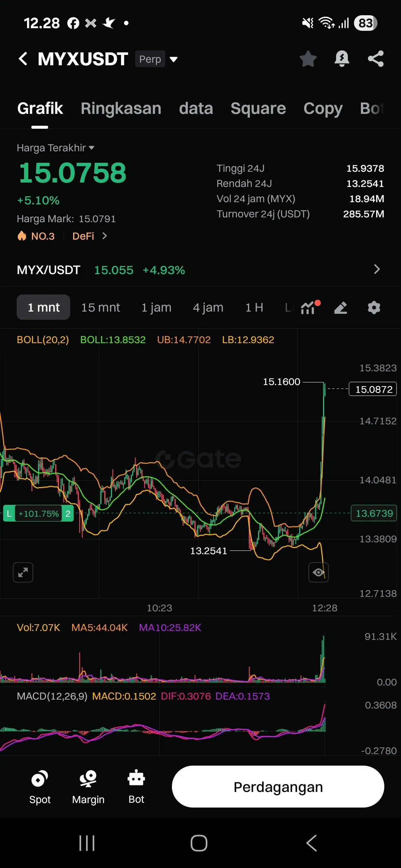Viewport: 401px width, 868px height.
Task: Select the 1 jam timeframe
Action: (x=156, y=307)
